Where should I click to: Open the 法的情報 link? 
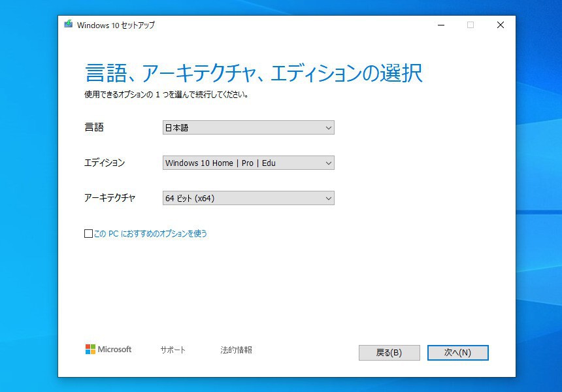[x=236, y=350]
